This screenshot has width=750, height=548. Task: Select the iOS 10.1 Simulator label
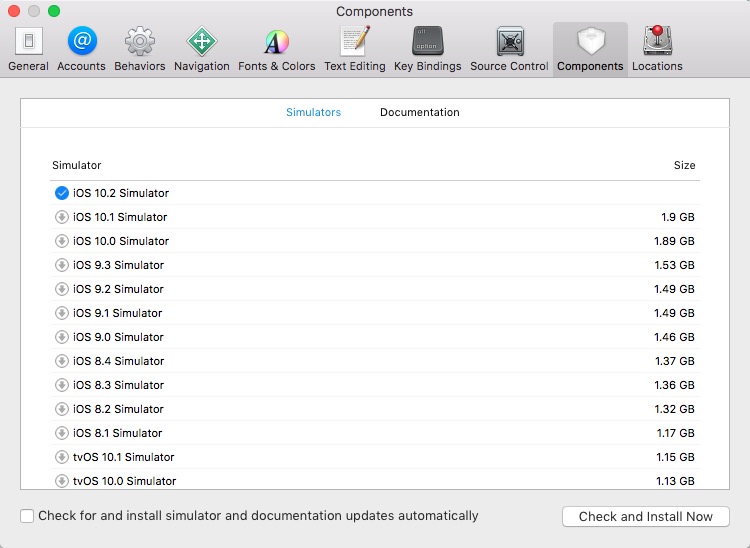120,217
